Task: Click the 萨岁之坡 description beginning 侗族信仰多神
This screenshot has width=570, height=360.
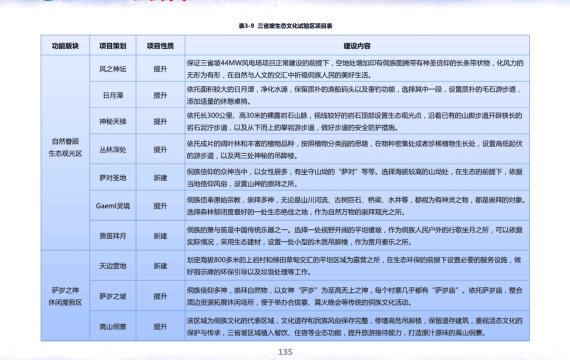Action: pos(357,296)
